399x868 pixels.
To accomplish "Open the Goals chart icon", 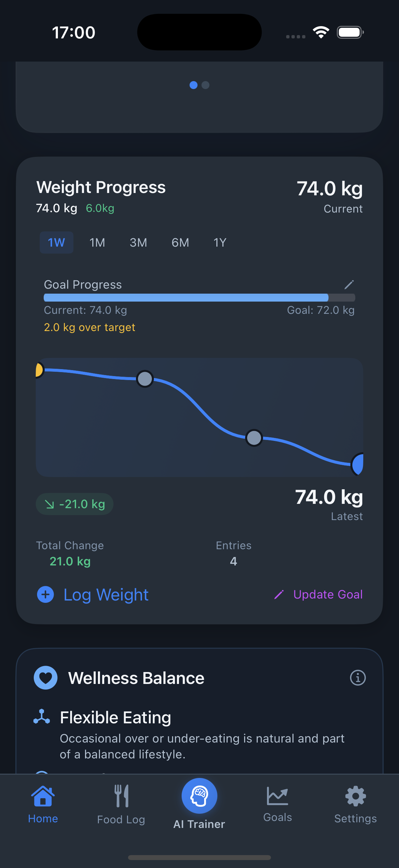I will 278,796.
